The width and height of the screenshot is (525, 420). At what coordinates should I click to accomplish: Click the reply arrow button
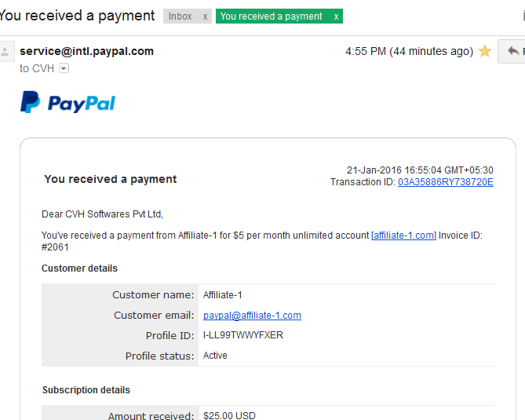click(512, 51)
